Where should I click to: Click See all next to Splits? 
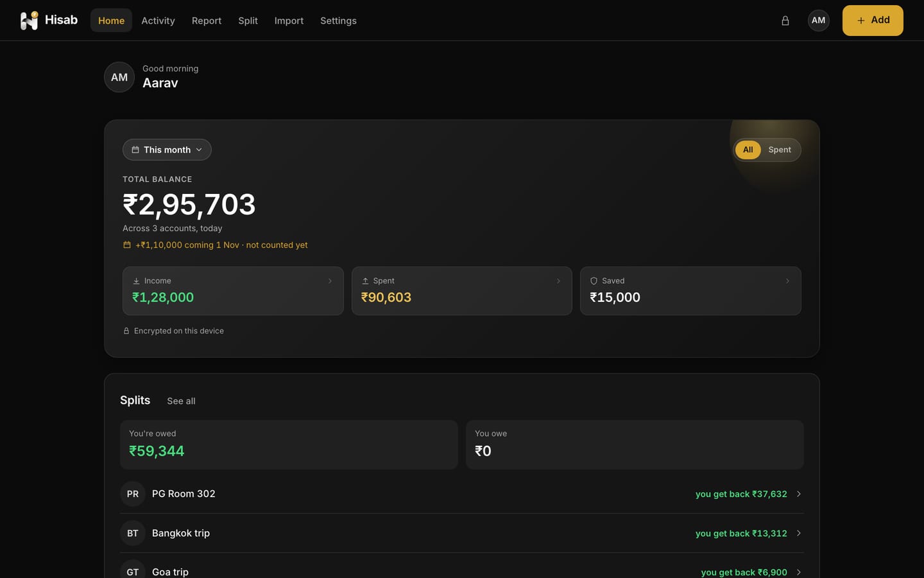pos(181,401)
